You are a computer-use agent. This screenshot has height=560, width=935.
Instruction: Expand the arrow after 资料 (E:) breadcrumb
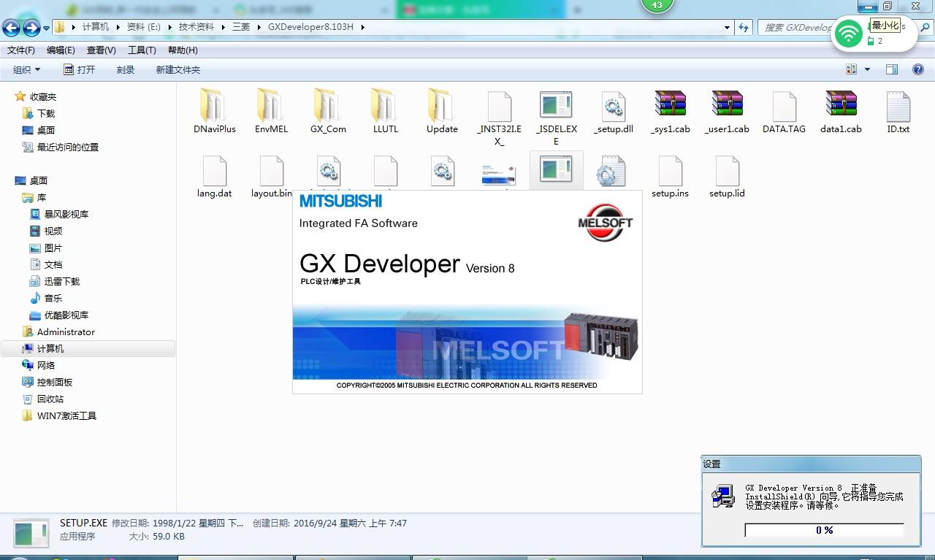pyautogui.click(x=169, y=27)
